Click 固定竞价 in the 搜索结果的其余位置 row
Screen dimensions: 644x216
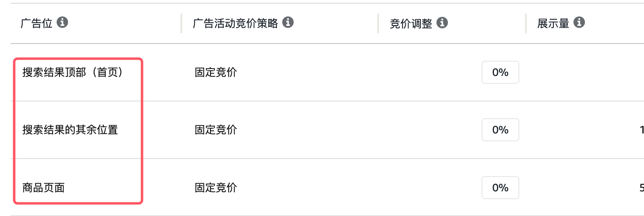tap(216, 130)
